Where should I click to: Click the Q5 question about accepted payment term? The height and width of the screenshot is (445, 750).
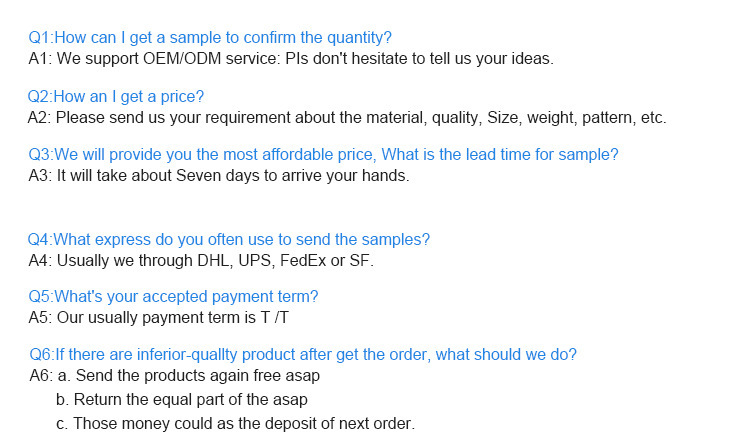coord(173,297)
